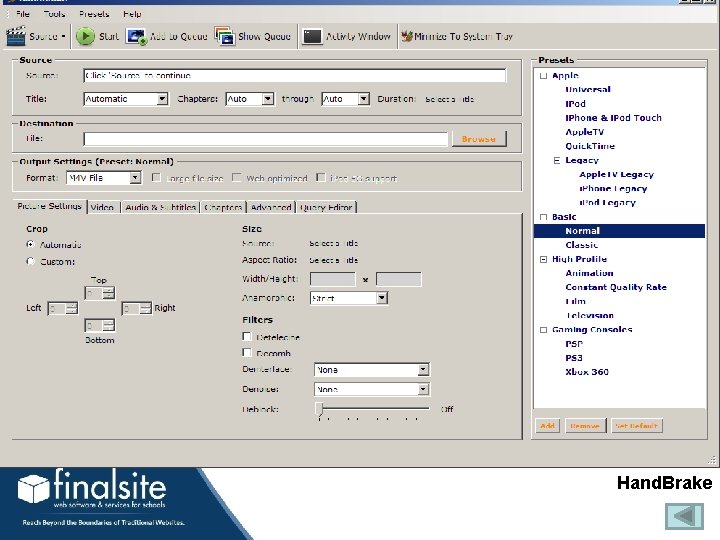Enable the Decomb filter checkbox
720x540 pixels.
(x=247, y=353)
